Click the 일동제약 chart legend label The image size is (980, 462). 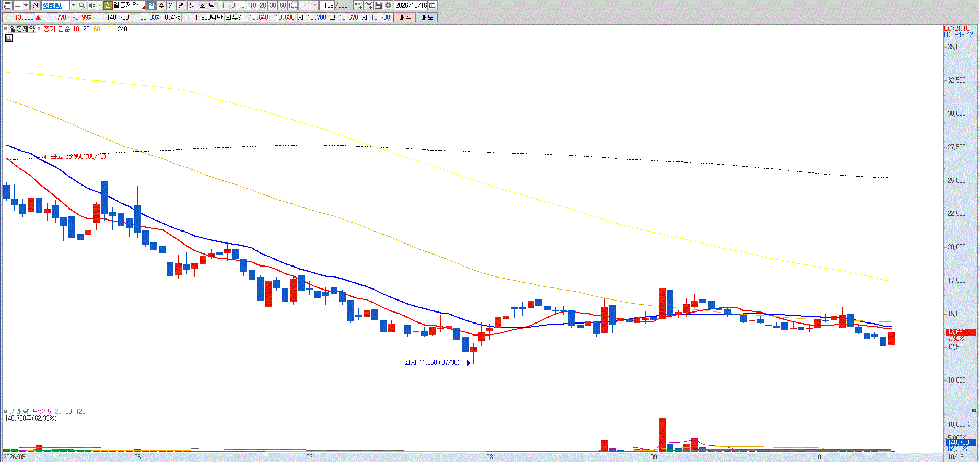click(x=22, y=29)
